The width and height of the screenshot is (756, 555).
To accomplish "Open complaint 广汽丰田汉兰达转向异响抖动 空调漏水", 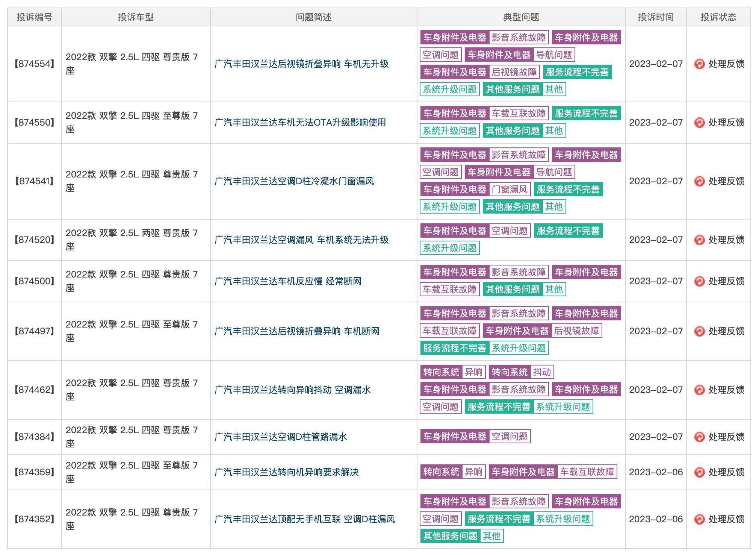I will (292, 390).
